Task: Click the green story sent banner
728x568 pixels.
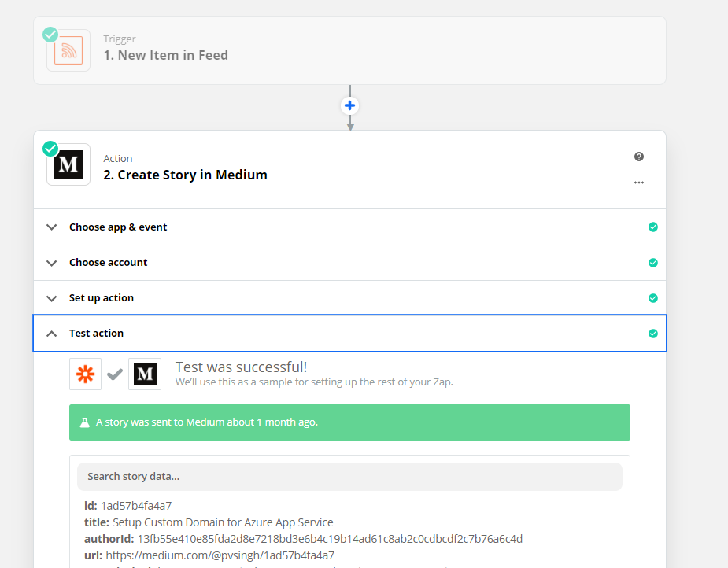Action: click(349, 422)
